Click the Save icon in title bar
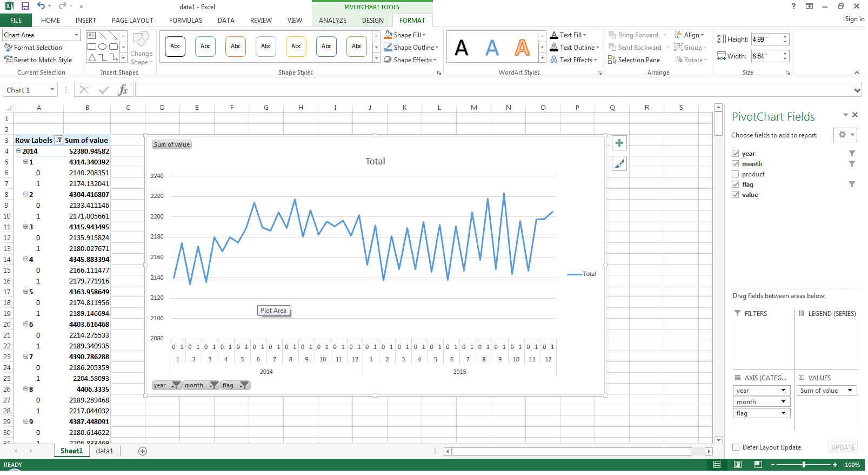Screen dimensions: 868x475 [x=25, y=6]
